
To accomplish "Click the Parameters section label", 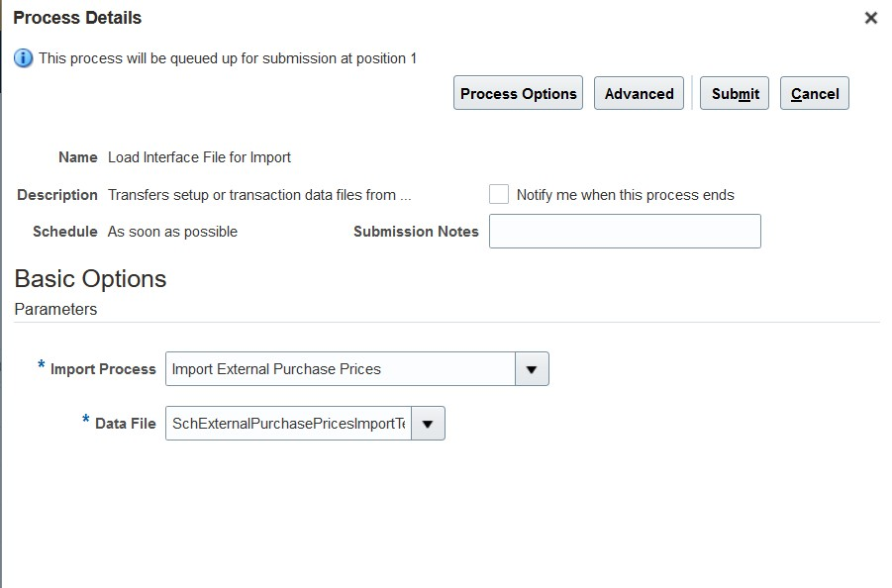I will click(x=55, y=310).
